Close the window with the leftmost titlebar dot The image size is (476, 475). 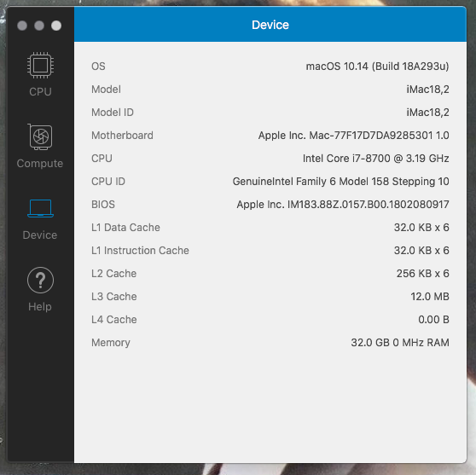[x=22, y=26]
